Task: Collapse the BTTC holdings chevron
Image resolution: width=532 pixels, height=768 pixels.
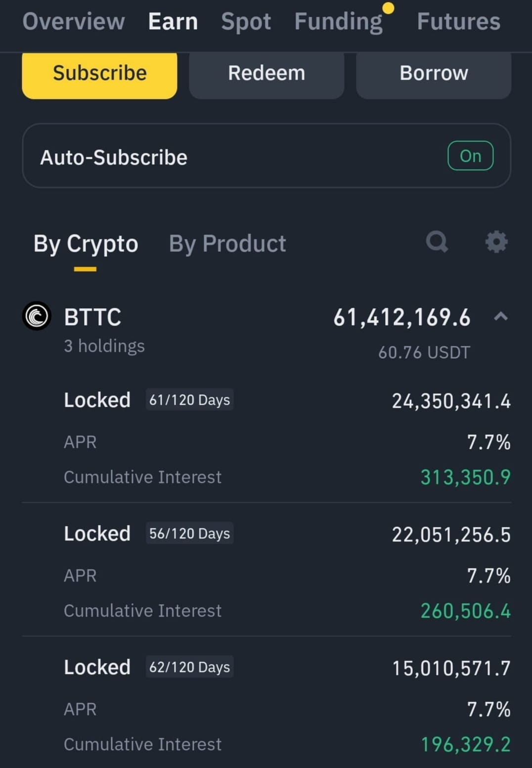Action: 501,316
